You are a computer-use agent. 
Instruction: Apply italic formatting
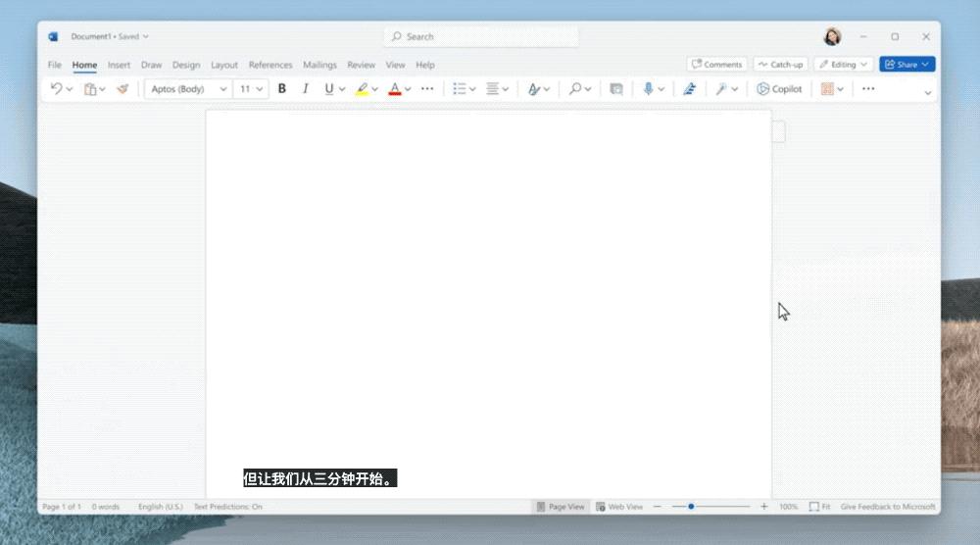point(305,89)
